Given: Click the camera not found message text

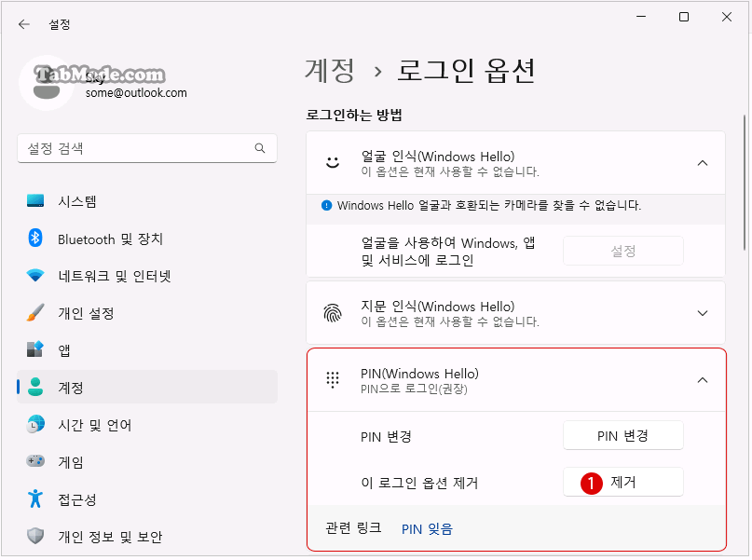Looking at the screenshot, I should [489, 205].
